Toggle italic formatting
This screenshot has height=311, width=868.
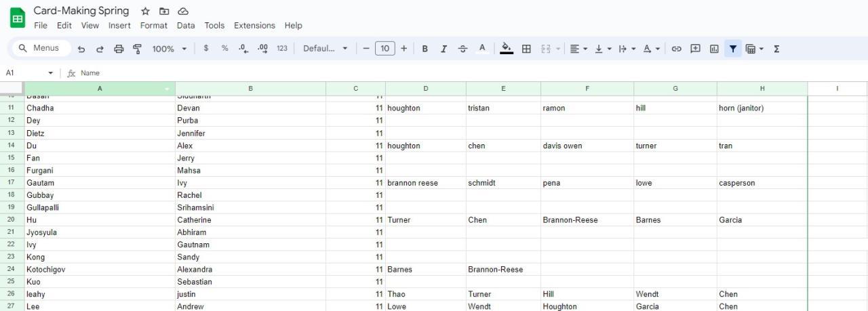coord(444,49)
